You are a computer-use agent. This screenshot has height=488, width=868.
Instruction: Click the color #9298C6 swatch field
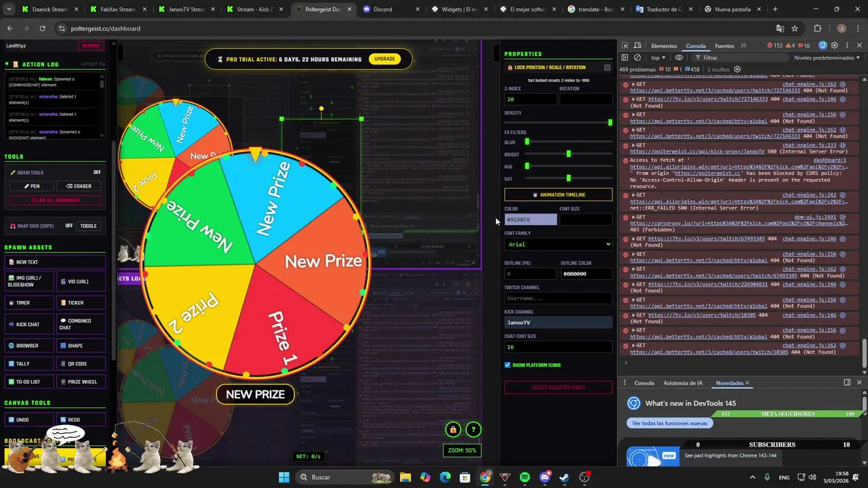(530, 220)
